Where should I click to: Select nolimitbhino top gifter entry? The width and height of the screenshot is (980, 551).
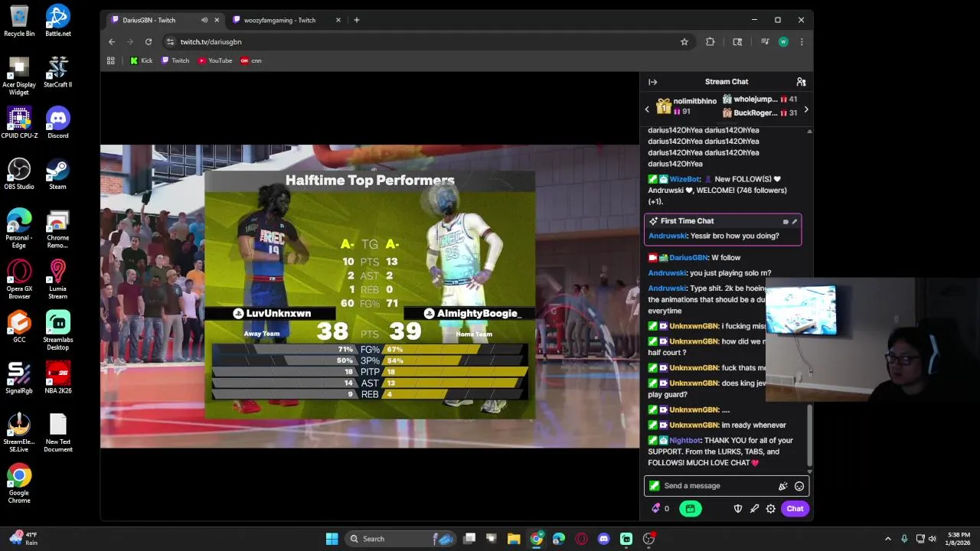[x=686, y=106]
